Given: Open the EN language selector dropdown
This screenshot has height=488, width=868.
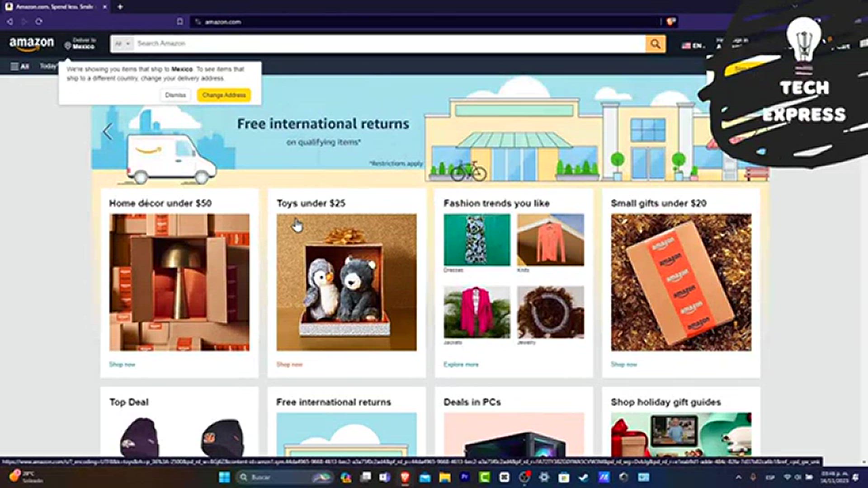Looking at the screenshot, I should [695, 45].
